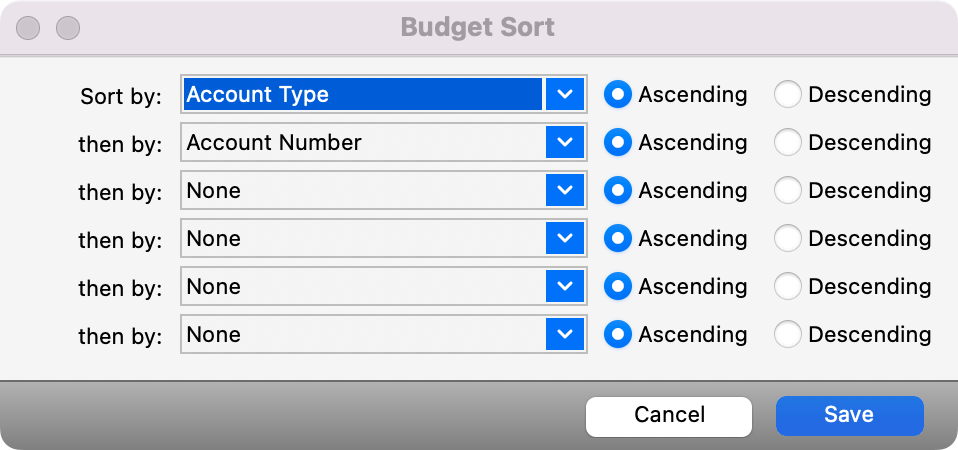This screenshot has height=450, width=958.
Task: Select Ascending for Sort by Account Type
Action: tap(618, 94)
